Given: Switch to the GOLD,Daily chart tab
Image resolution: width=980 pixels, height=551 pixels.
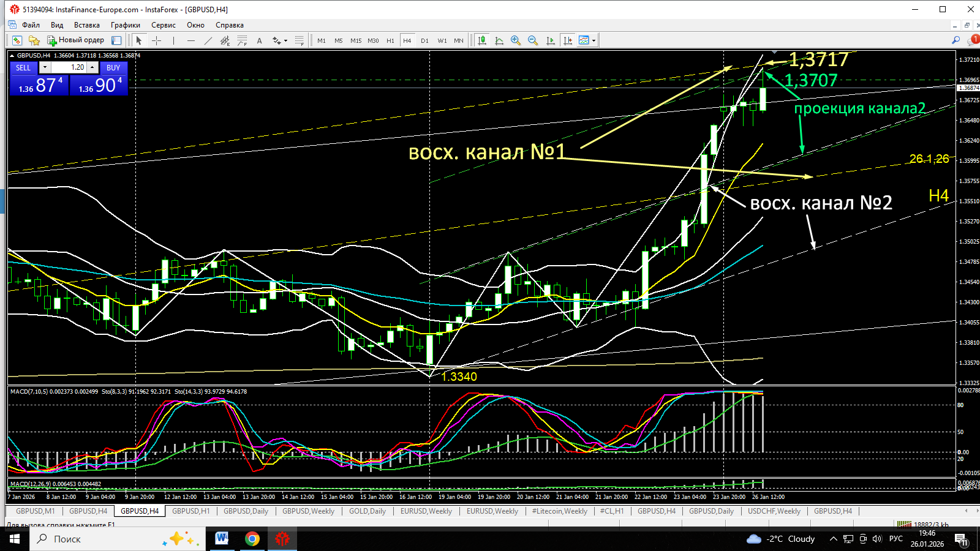Looking at the screenshot, I should pos(367,511).
